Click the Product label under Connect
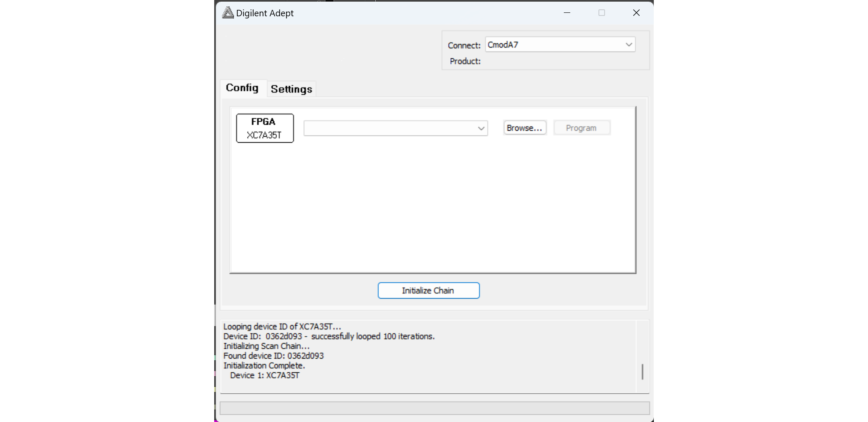 click(465, 61)
